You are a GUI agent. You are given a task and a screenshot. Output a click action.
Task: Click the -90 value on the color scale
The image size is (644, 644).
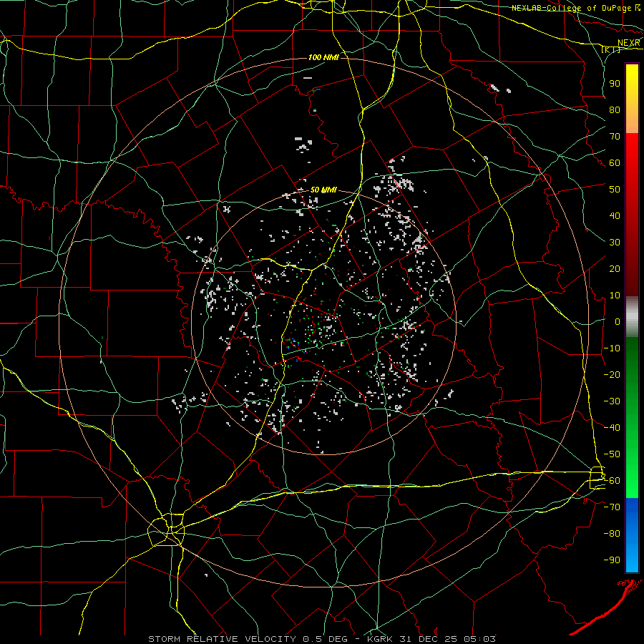pos(612,560)
